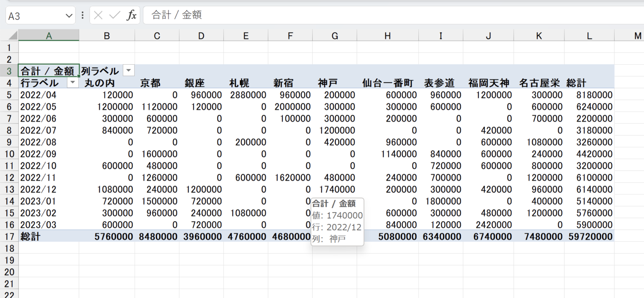This screenshot has height=298, width=644.
Task: Click the 2022/12 row label cell
Action: coord(48,189)
